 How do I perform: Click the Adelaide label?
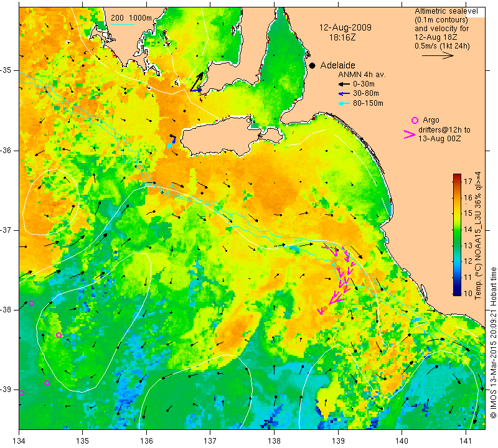click(x=337, y=65)
